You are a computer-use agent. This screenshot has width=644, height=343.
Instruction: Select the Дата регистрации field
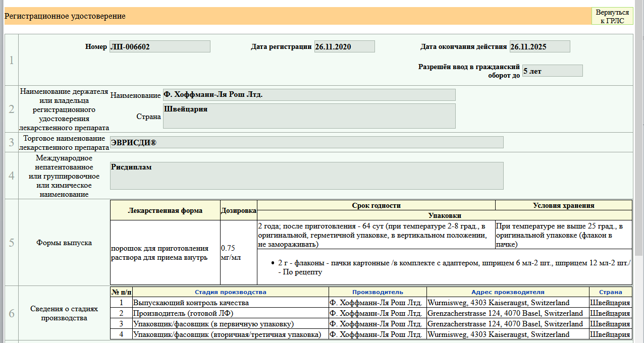pos(344,47)
